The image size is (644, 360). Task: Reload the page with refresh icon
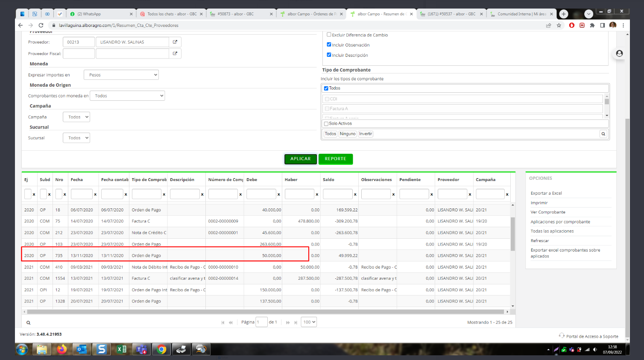click(x=41, y=25)
